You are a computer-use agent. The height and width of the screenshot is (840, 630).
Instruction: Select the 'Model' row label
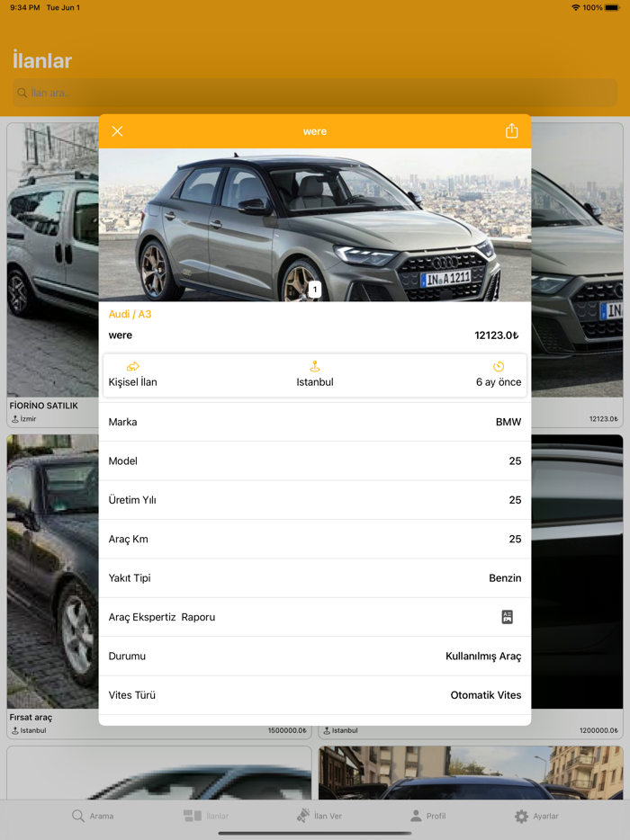click(x=122, y=461)
